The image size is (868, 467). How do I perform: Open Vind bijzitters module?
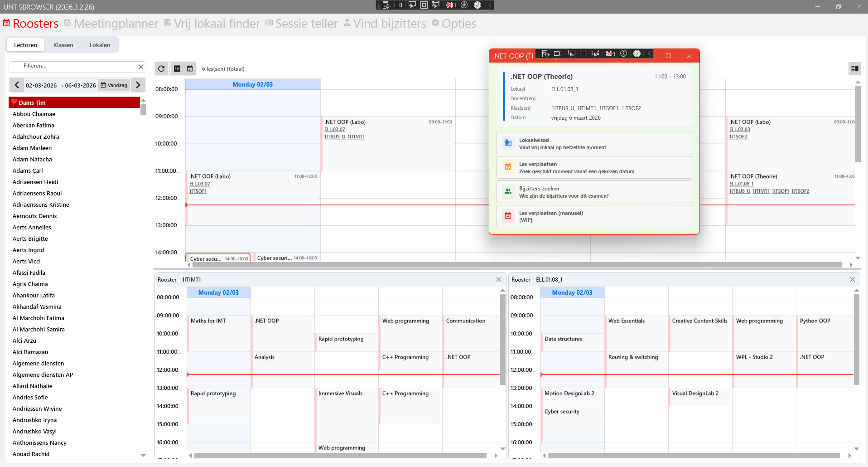385,24
